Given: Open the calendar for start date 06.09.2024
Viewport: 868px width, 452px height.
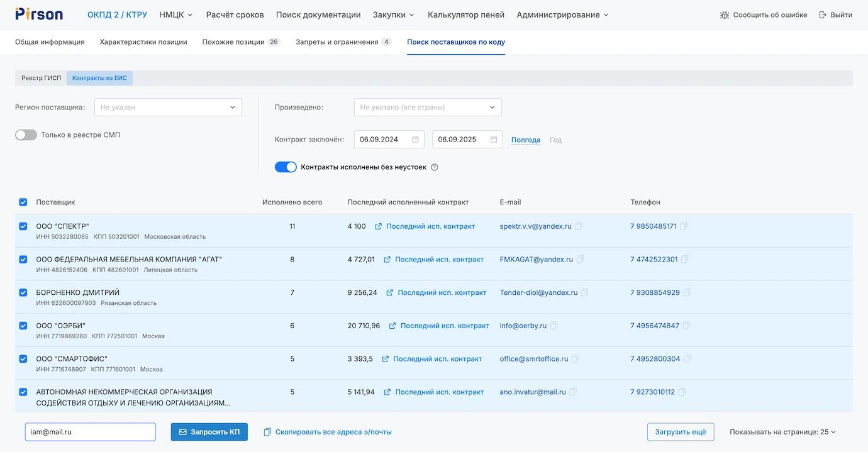Looking at the screenshot, I should click(x=415, y=140).
